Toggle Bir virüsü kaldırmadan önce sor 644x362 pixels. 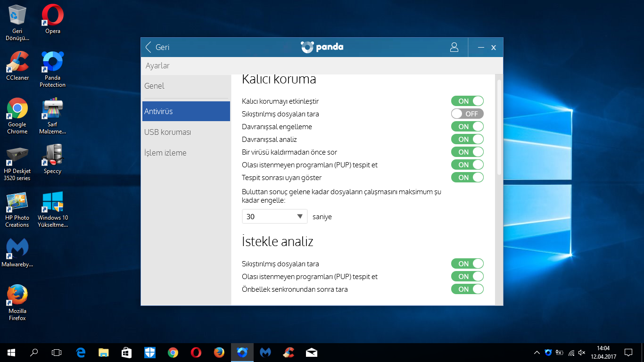click(x=467, y=152)
